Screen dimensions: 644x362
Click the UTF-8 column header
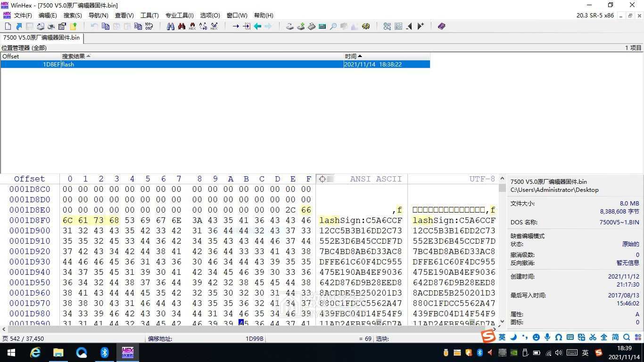coord(482,179)
